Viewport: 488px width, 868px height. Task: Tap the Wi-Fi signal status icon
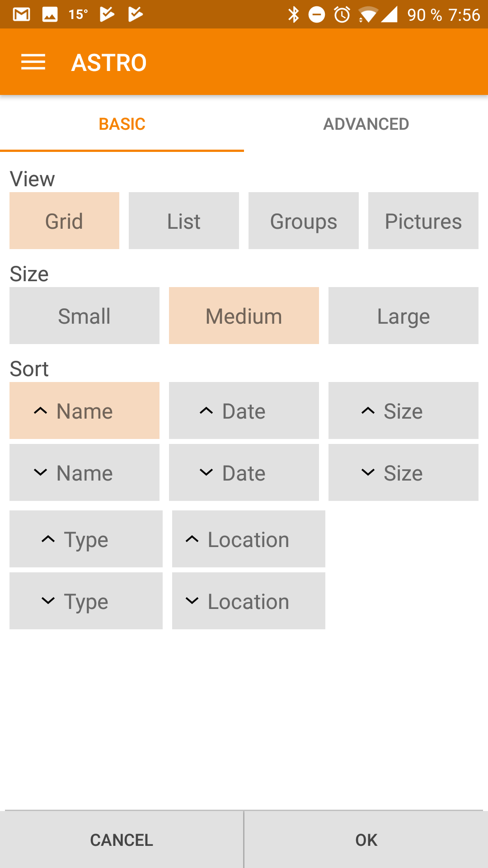pos(368,14)
